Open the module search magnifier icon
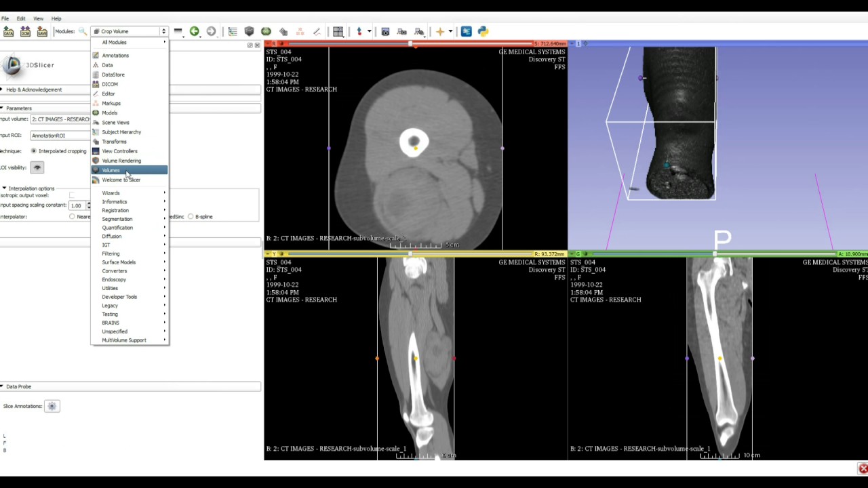This screenshot has height=488, width=868. point(83,31)
